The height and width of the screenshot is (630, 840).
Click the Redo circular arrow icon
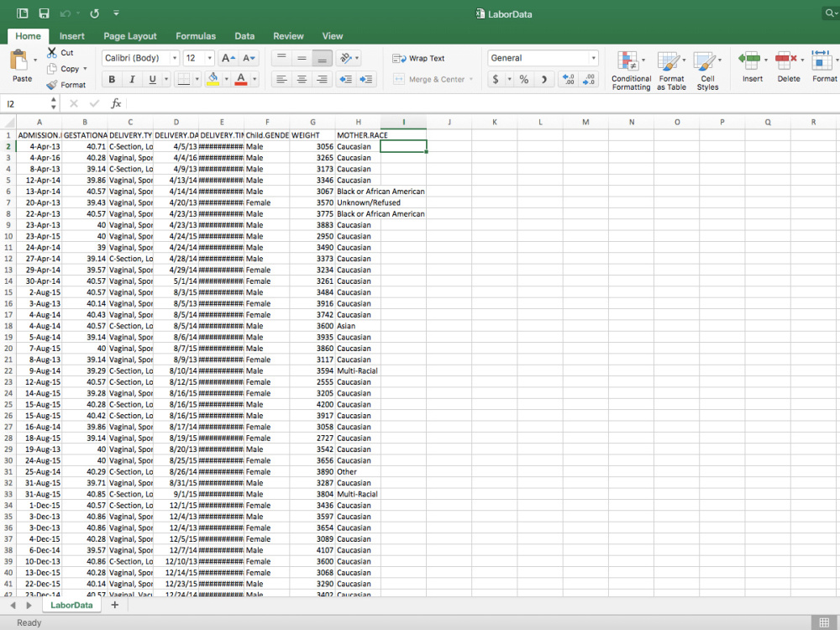94,13
